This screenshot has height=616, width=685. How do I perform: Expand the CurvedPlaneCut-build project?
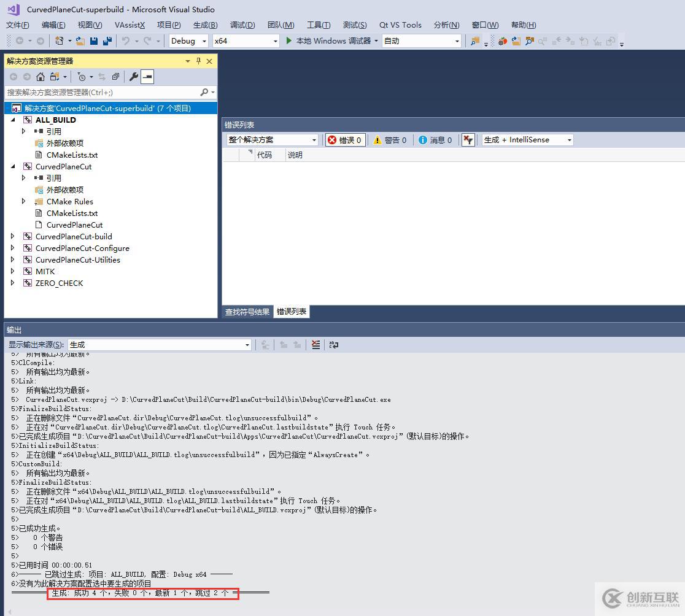[13, 236]
